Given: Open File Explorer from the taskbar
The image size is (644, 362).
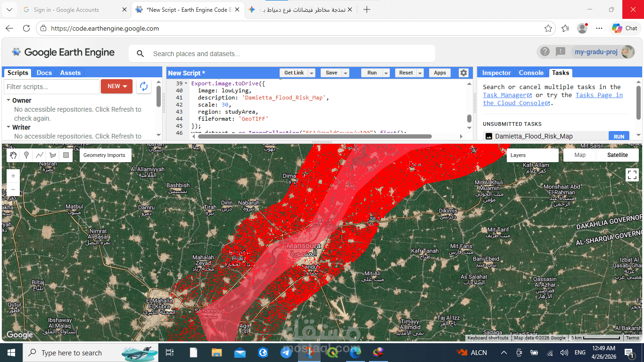Looking at the screenshot, I should point(216,353).
